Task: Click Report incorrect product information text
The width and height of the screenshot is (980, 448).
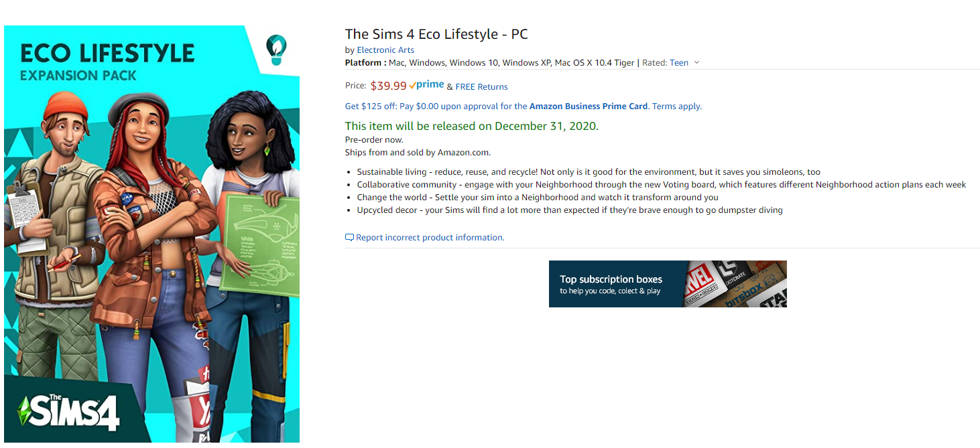Action: [x=430, y=238]
